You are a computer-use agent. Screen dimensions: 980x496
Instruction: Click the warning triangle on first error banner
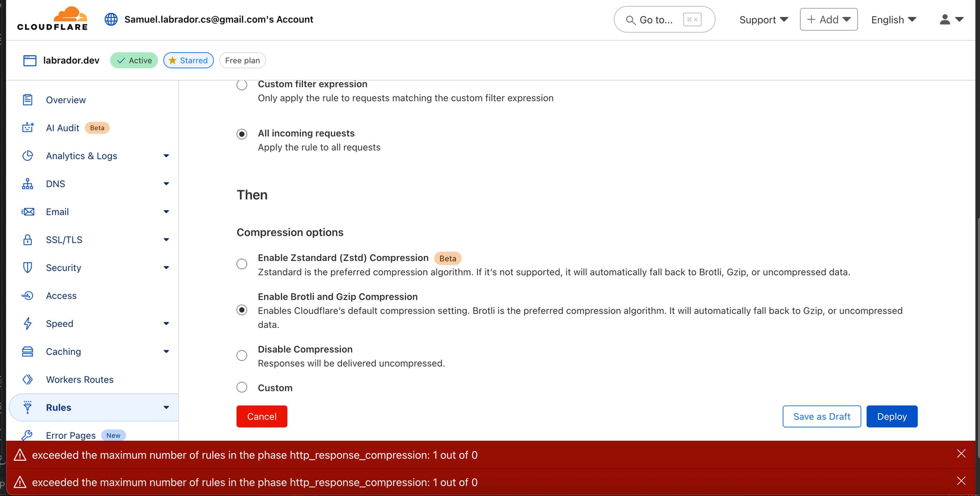click(x=20, y=455)
